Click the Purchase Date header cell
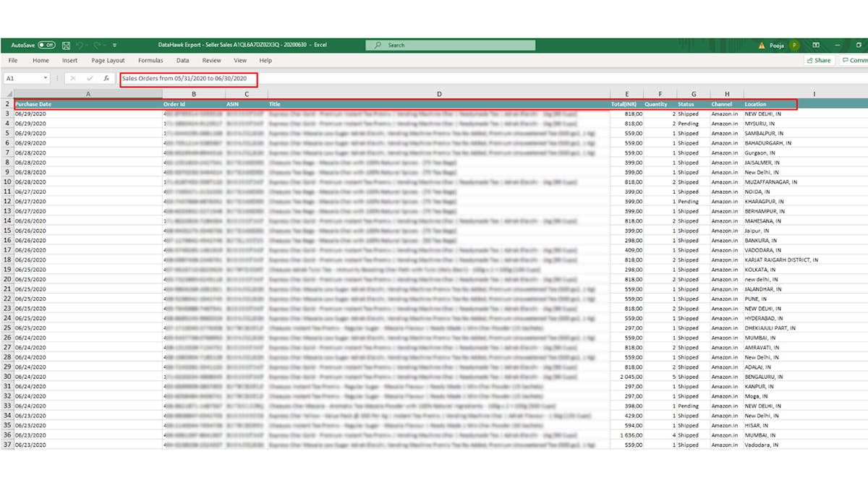868x488 pixels. click(x=88, y=104)
